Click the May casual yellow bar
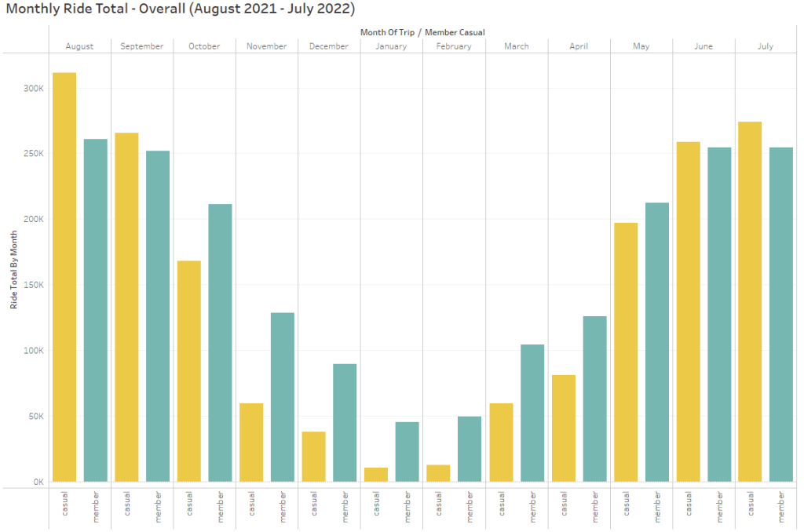This screenshot has height=532, width=804. tap(626, 352)
